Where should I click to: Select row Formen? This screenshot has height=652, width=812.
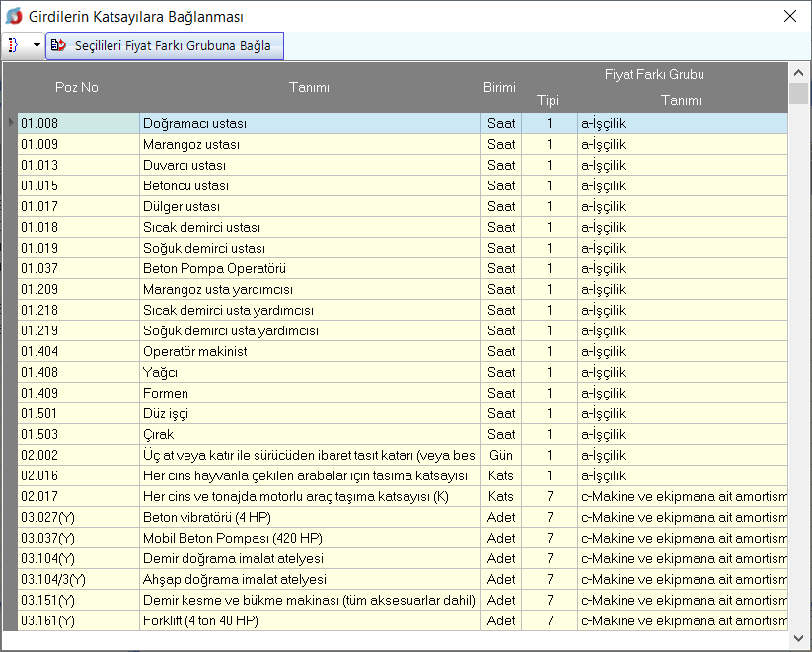403,393
